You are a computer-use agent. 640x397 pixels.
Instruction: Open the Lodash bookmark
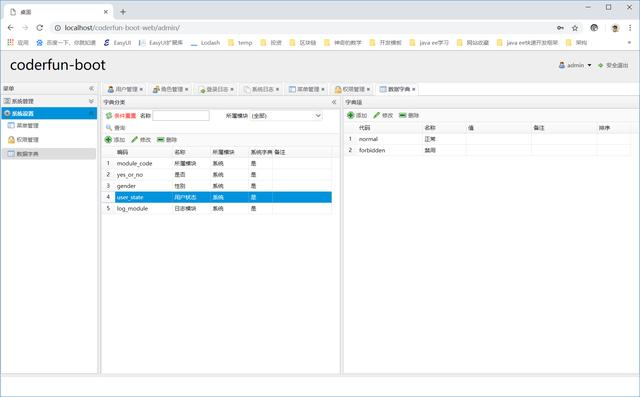pyautogui.click(x=205, y=42)
